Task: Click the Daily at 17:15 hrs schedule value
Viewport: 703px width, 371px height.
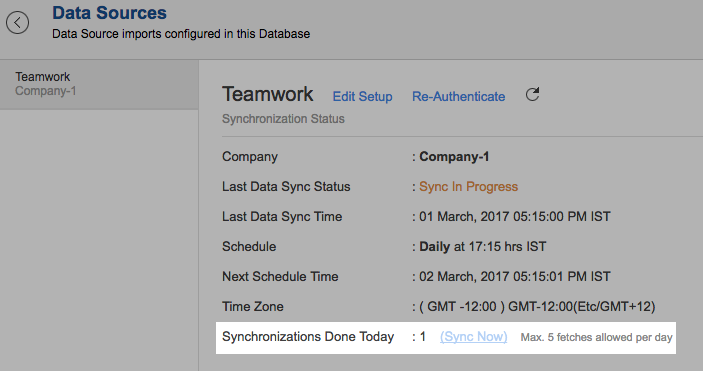Action: point(482,246)
